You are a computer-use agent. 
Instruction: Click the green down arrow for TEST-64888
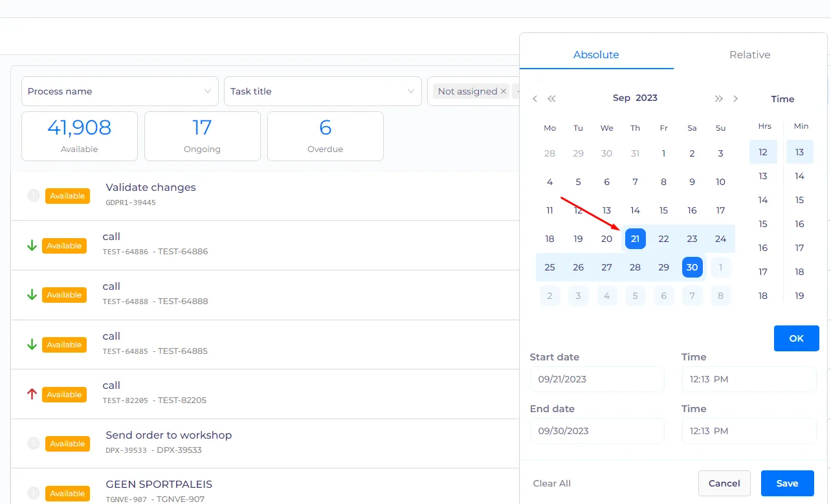pyautogui.click(x=32, y=295)
